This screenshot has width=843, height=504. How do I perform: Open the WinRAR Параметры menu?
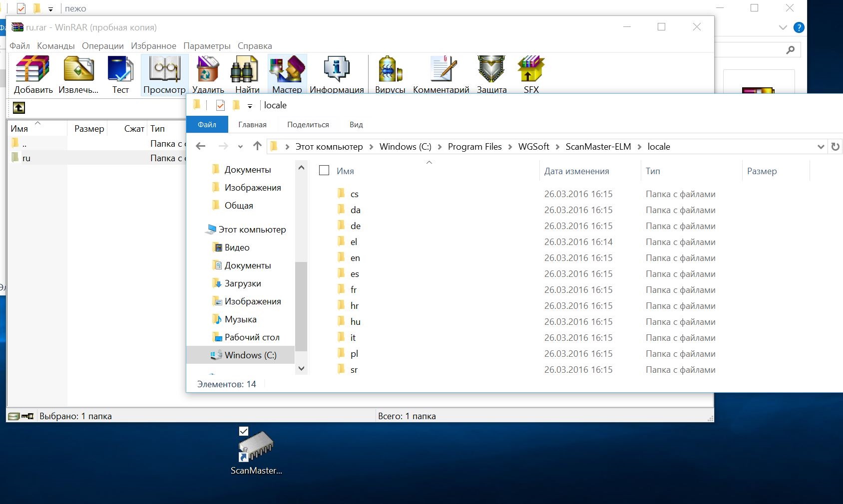pyautogui.click(x=207, y=46)
